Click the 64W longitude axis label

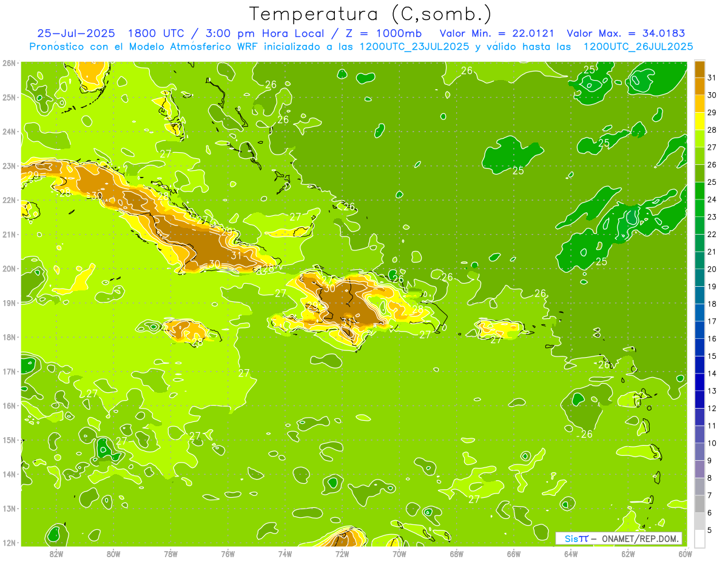click(x=571, y=554)
